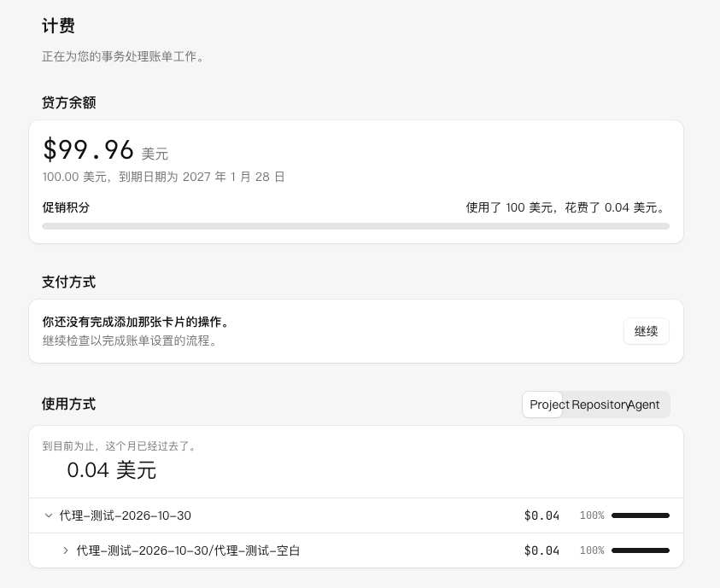This screenshot has width=720, height=588.
Task: Click the 继续 button for payment setup
Action: [646, 331]
